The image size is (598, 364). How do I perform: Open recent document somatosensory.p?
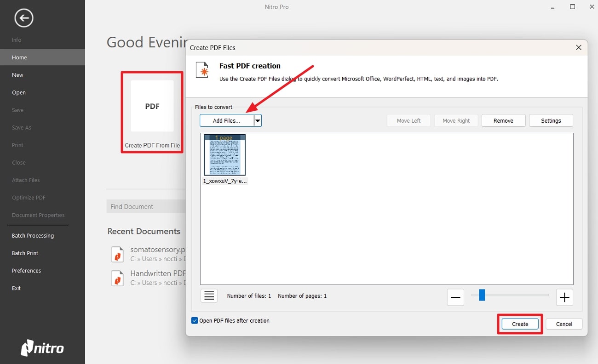point(158,250)
